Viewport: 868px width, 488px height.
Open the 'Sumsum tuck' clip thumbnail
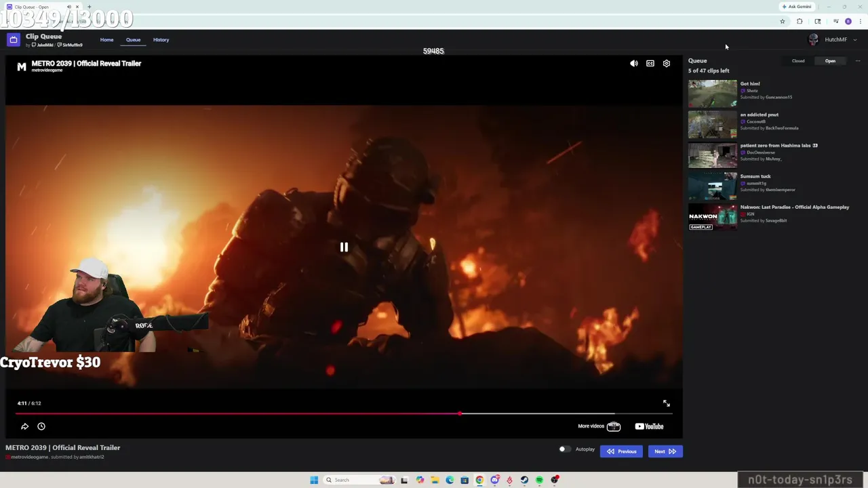point(712,186)
